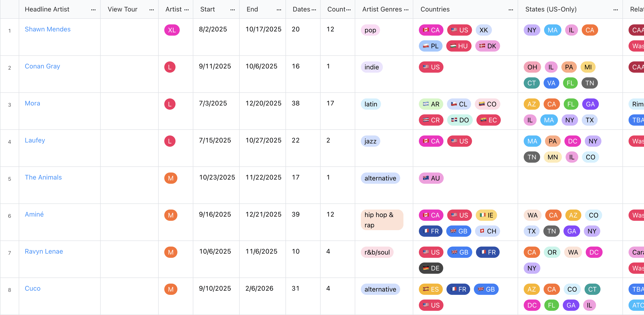Select row number 5
The image size is (644, 315).
pos(10,179)
